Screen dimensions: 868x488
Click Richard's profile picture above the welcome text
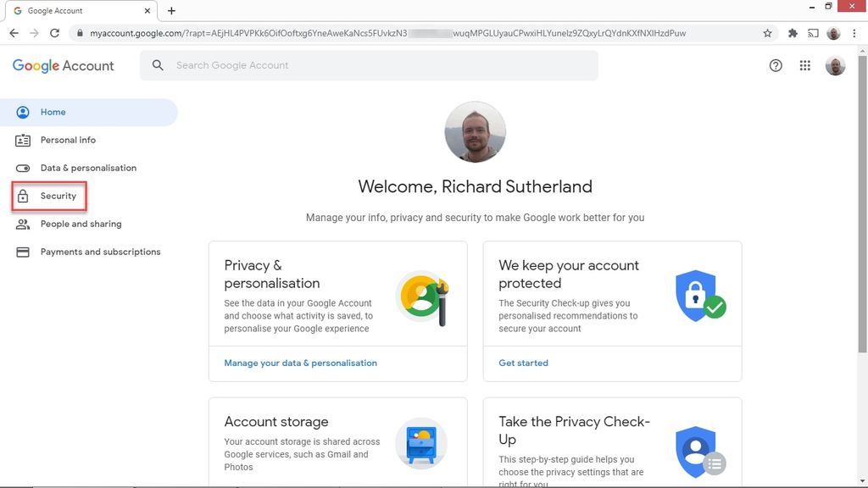tap(475, 132)
